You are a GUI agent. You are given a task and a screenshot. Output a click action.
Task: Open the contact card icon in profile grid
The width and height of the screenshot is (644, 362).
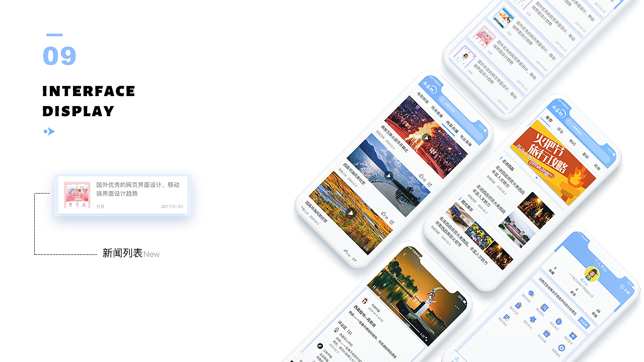click(x=544, y=308)
